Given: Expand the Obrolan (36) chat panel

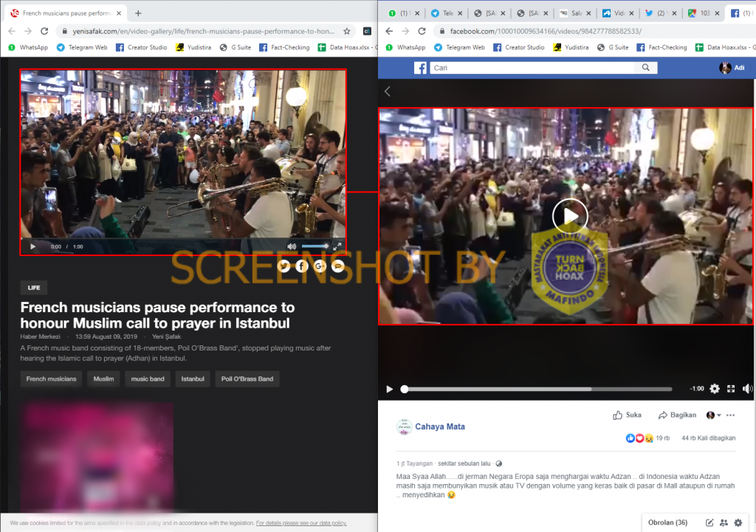Looking at the screenshot, I should click(667, 522).
